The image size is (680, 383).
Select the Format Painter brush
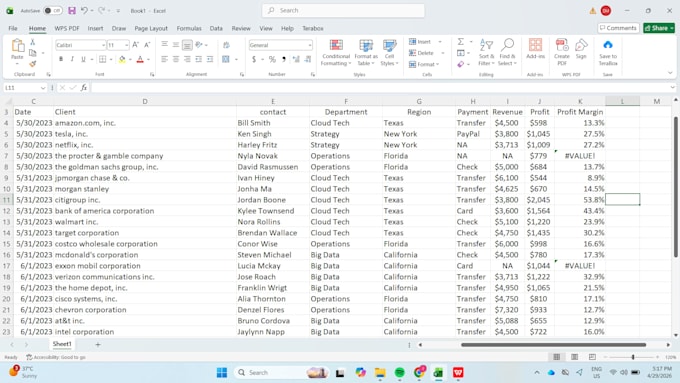33,63
